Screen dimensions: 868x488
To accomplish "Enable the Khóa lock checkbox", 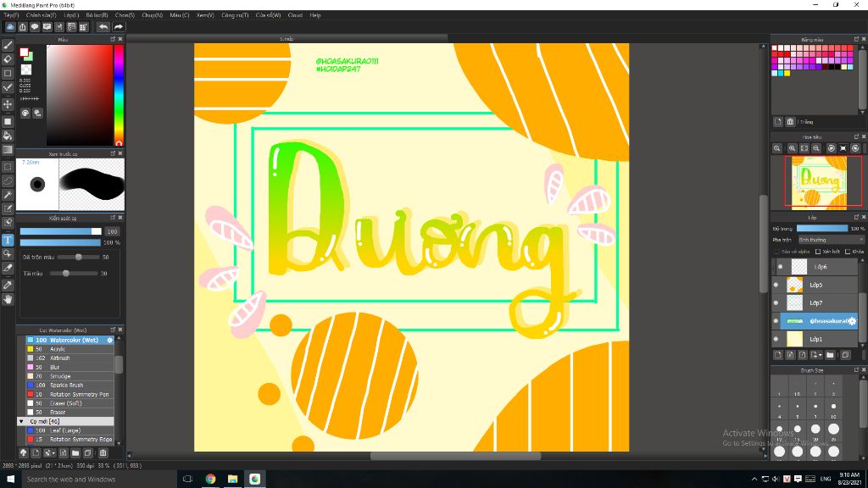I will (x=848, y=252).
